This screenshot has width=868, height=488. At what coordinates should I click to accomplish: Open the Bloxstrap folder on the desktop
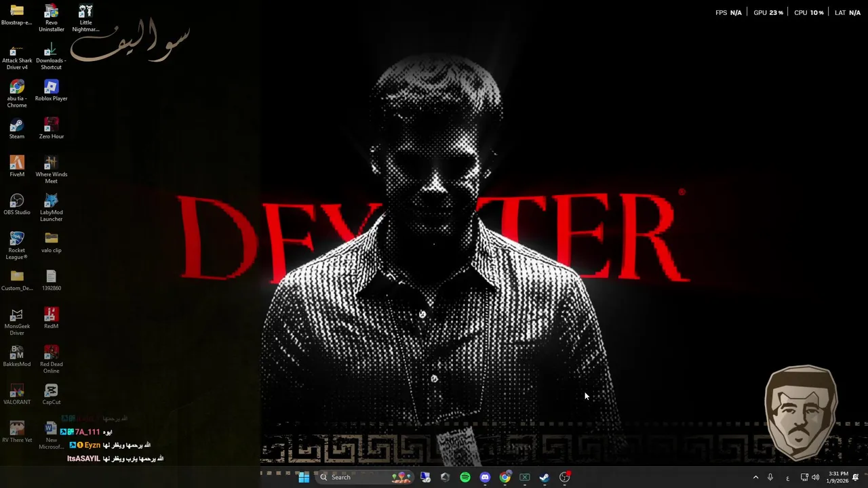click(x=17, y=15)
